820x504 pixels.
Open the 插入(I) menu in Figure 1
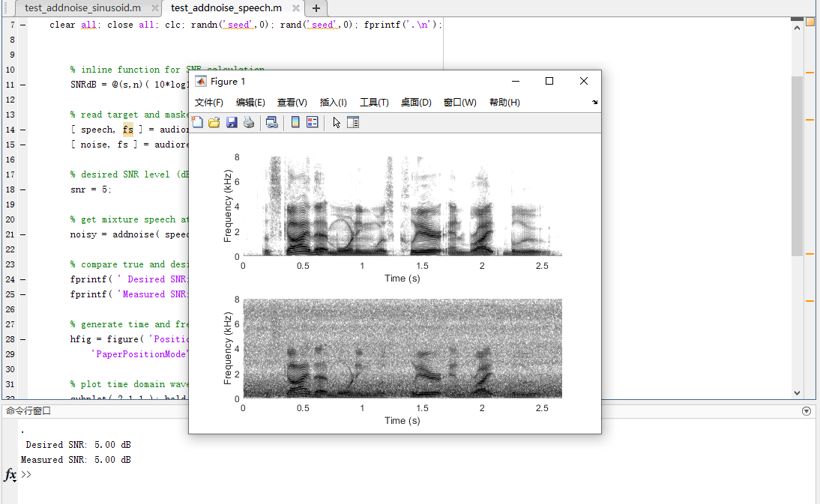(x=333, y=103)
